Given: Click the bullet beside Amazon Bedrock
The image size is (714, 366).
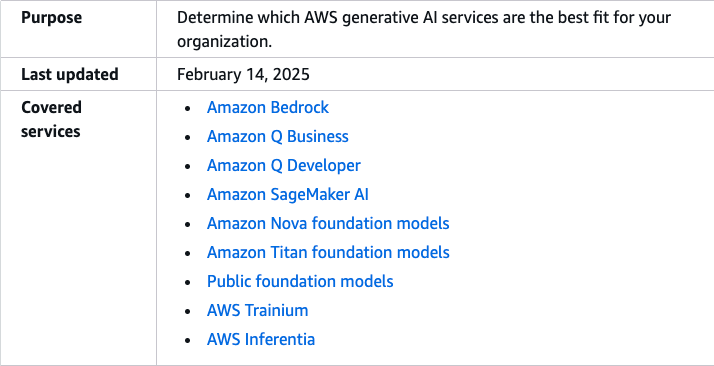Looking at the screenshot, I should point(188,109).
